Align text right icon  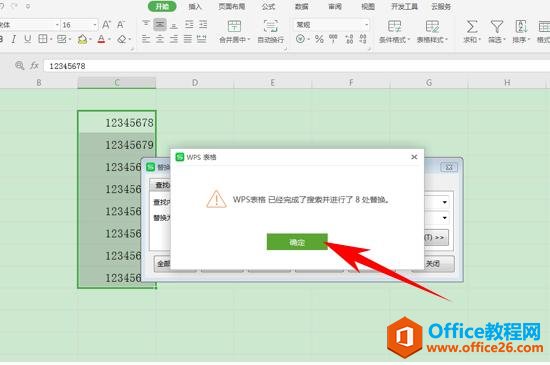(x=174, y=39)
